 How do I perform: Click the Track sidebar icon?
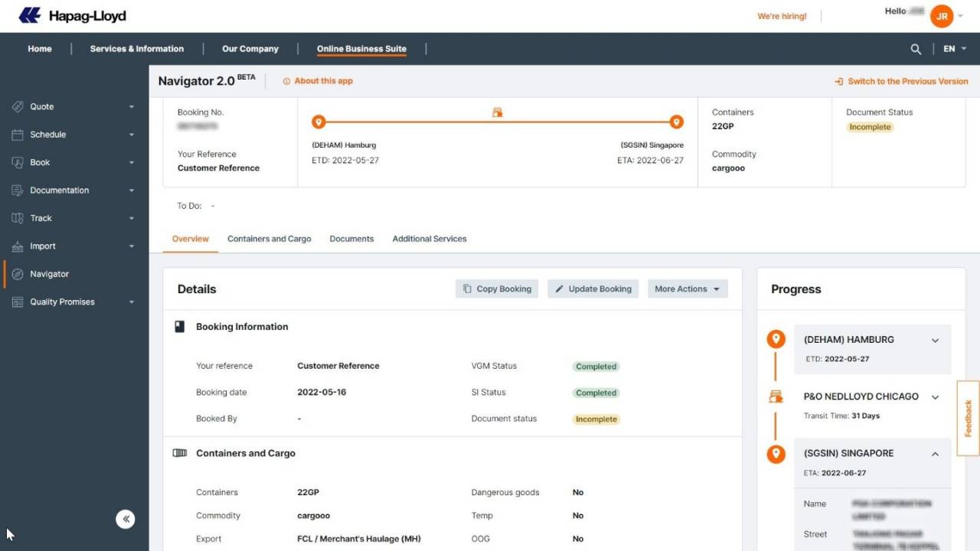[x=18, y=218]
